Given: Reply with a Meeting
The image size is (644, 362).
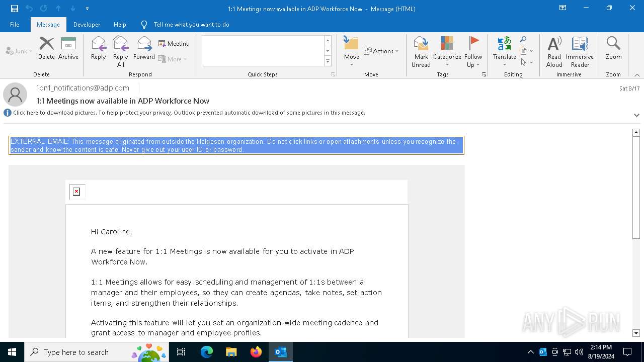Looking at the screenshot, I should tap(174, 44).
